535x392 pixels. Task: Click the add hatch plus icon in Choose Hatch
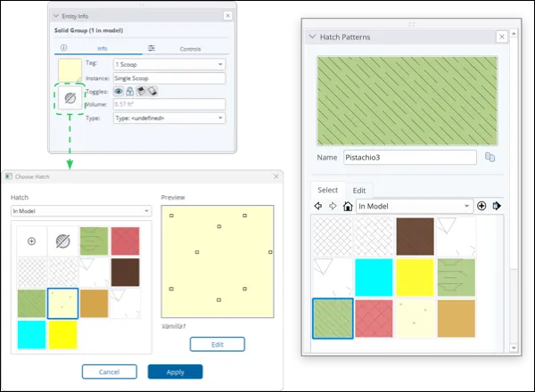31,241
